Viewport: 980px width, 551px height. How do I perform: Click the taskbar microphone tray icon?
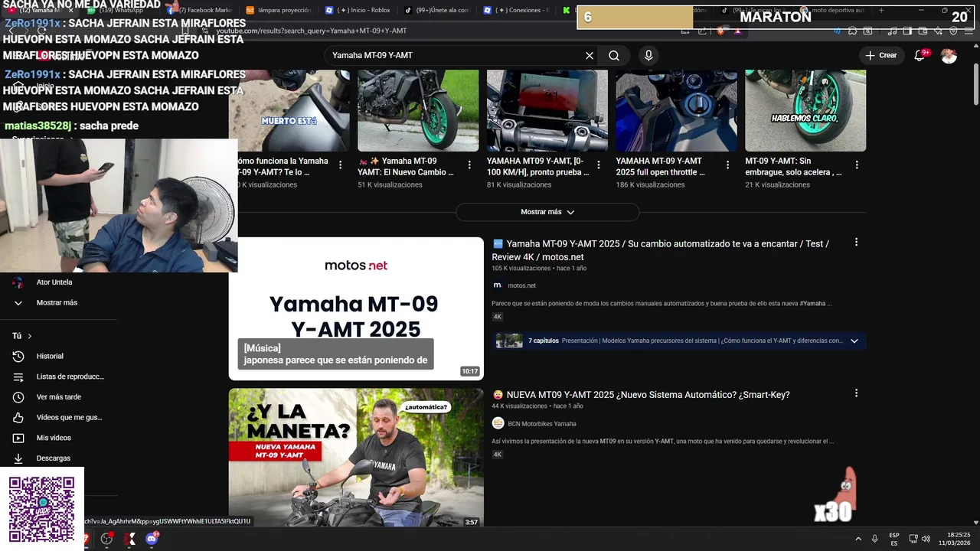coord(875,539)
